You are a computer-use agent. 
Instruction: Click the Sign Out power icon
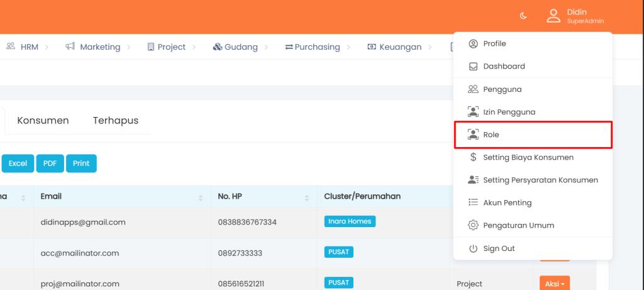(474, 248)
